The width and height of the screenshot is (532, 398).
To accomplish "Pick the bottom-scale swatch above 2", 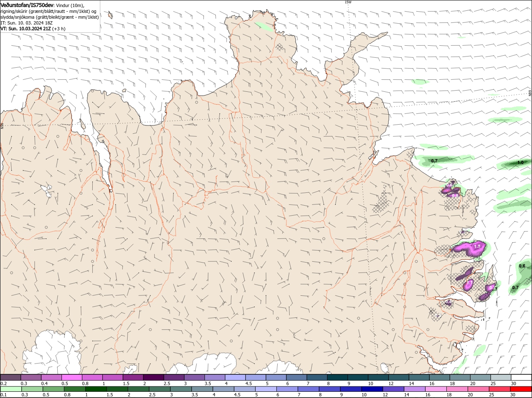I will coord(138,389).
